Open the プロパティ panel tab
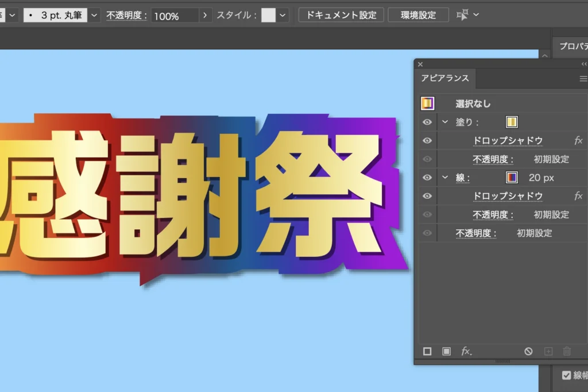This screenshot has width=588, height=392. [572, 47]
